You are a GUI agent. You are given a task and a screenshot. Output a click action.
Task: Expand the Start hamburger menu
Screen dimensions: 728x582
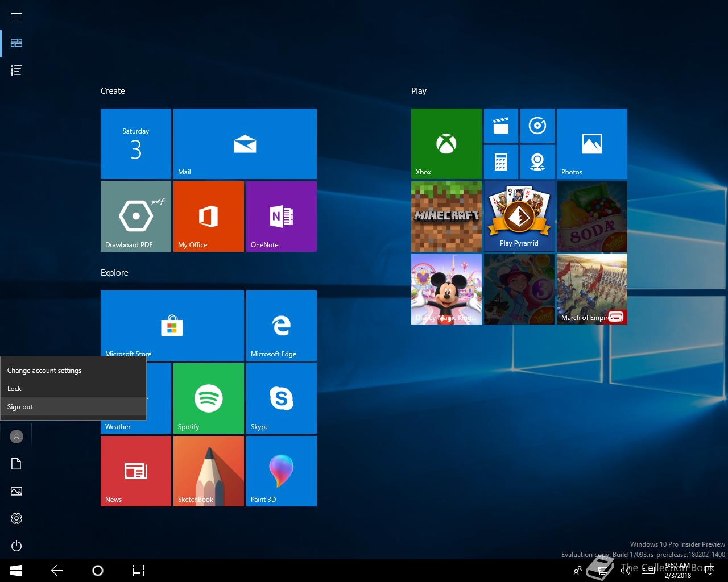(16, 16)
